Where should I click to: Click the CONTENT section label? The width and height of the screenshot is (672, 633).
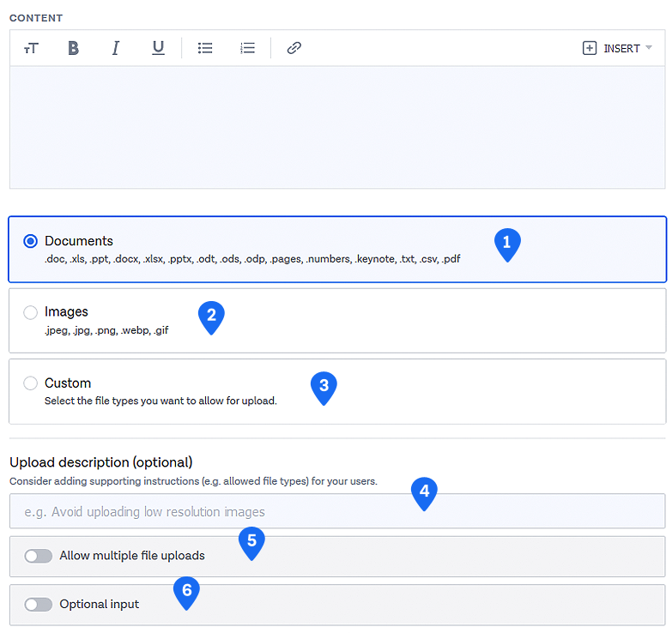click(x=36, y=18)
